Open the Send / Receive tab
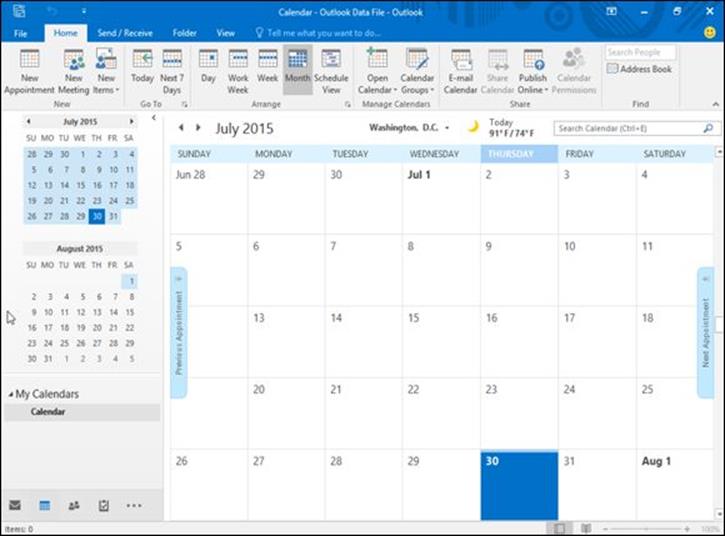 click(x=125, y=33)
